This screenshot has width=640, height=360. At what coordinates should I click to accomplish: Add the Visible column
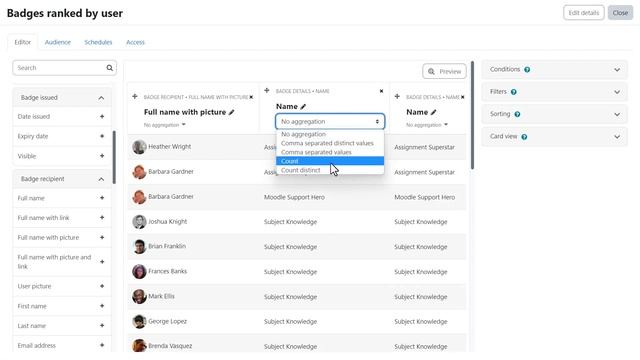[x=102, y=156]
